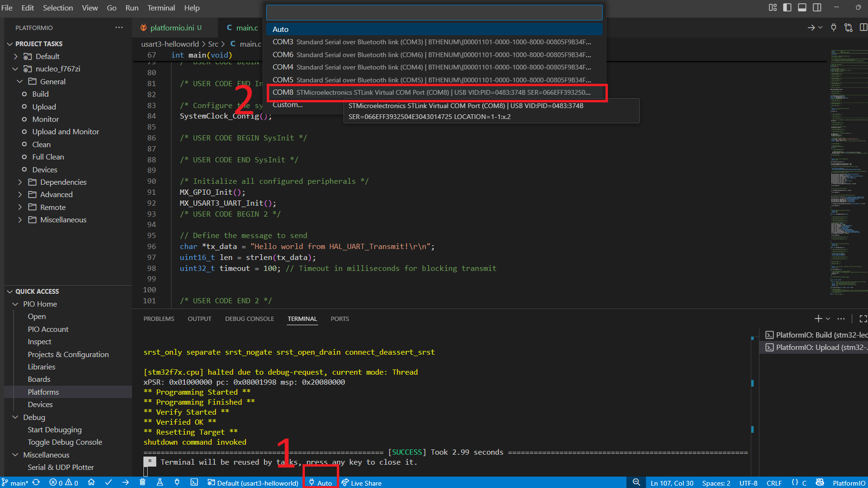Click the zoom out magnifier in status bar
The width and height of the screenshot is (868, 488).
click(x=636, y=482)
